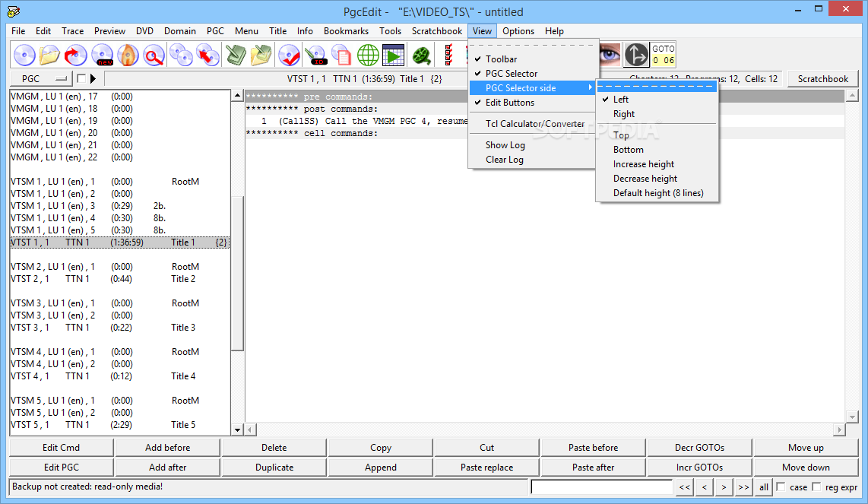Click the Incr GOTOs button
868x504 pixels.
699,468
